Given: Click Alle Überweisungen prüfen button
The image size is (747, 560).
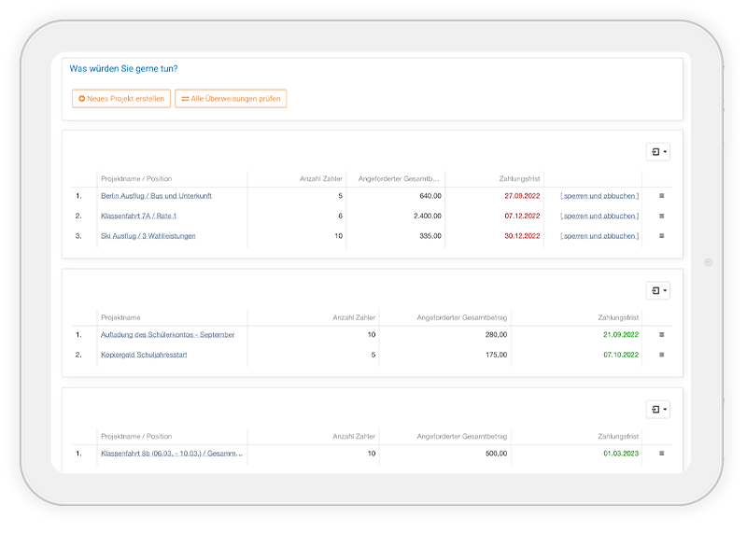Looking at the screenshot, I should point(231,99).
